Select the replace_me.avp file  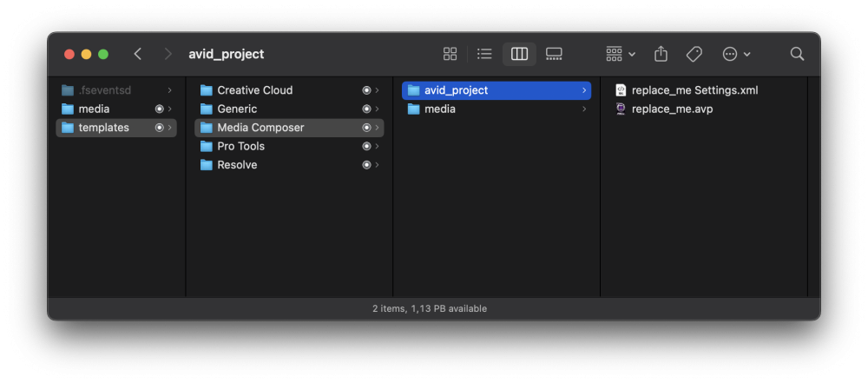[x=672, y=109]
